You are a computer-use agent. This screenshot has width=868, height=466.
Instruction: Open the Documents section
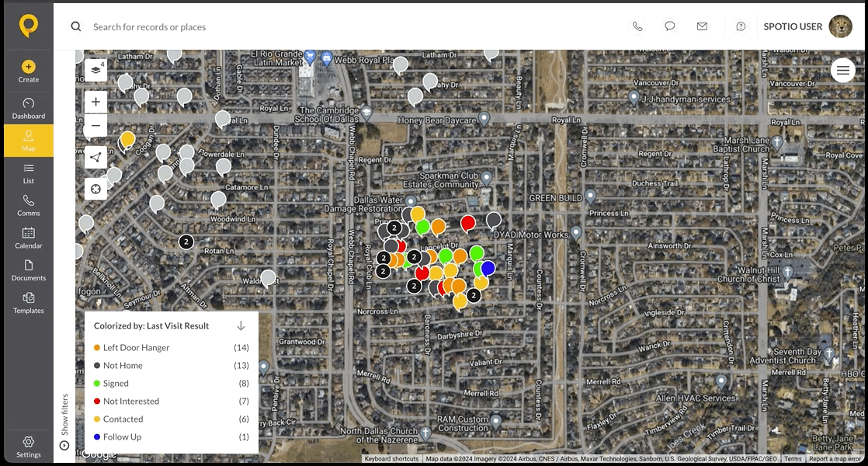pos(28,270)
